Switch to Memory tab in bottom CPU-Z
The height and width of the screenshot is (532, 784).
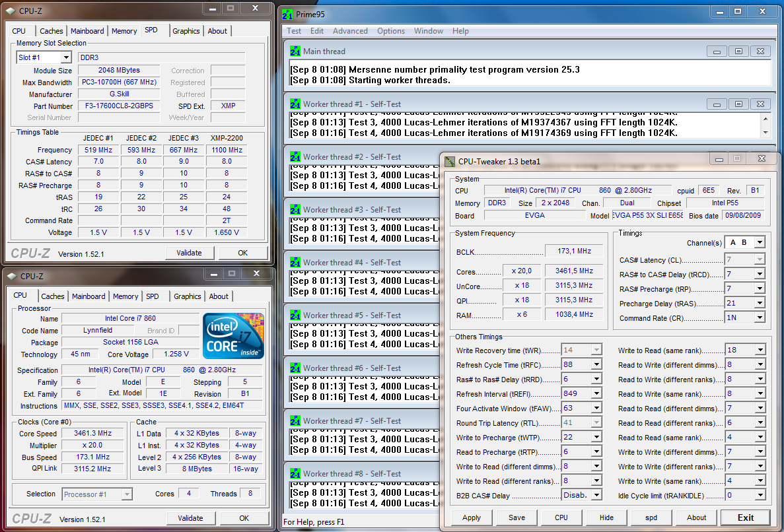point(125,296)
